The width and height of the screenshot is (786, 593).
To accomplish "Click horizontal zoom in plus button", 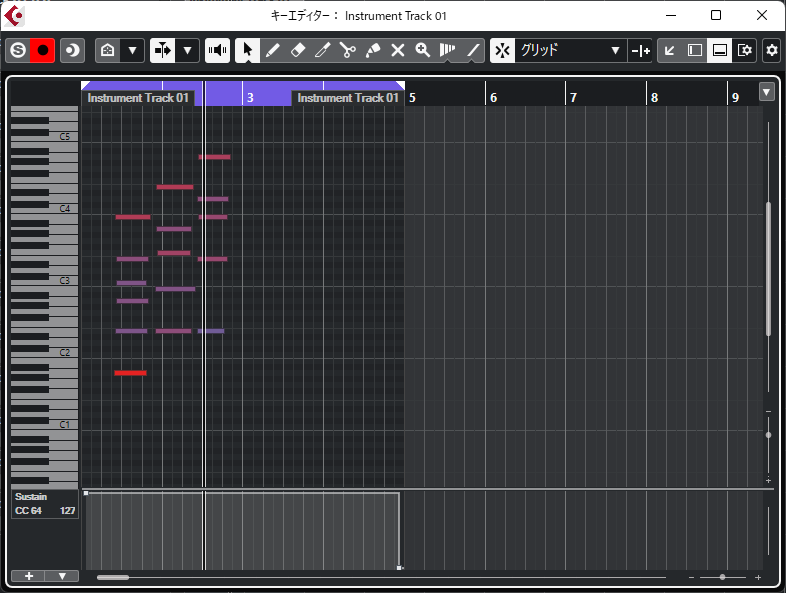I will point(758,577).
